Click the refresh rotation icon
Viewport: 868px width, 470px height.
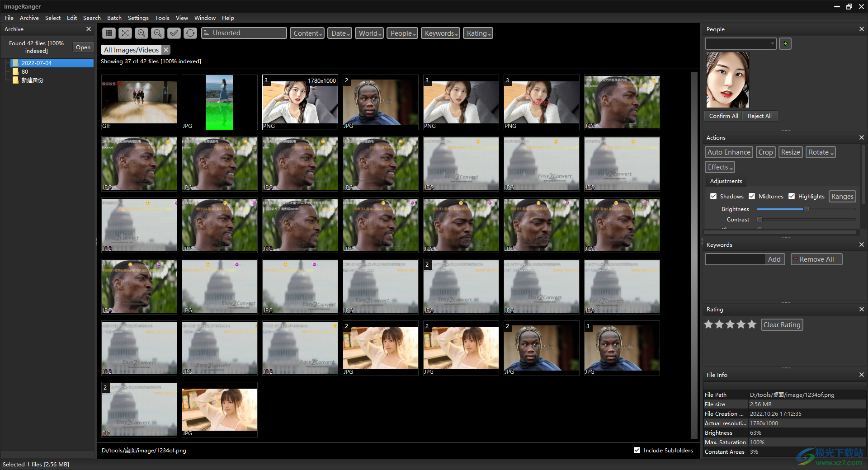190,33
